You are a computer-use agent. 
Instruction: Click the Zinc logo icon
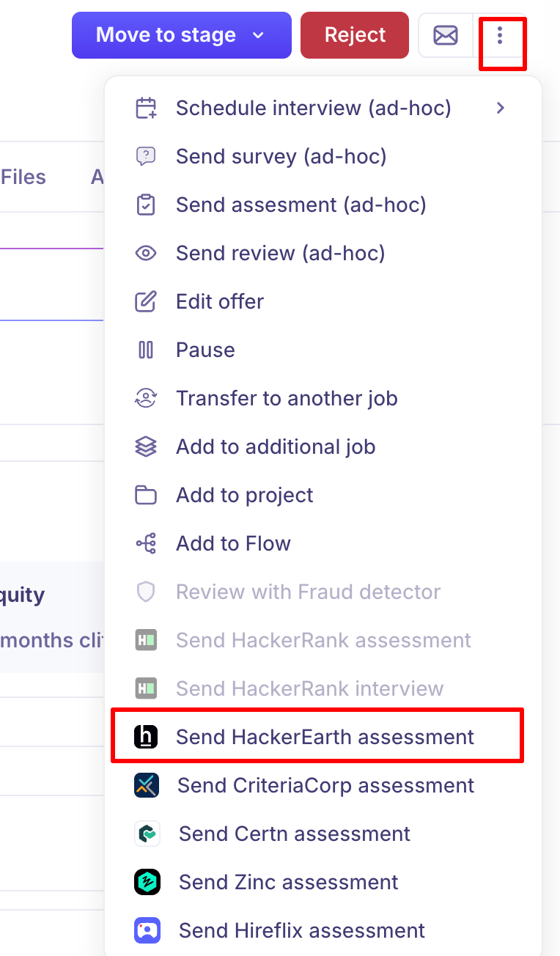coord(147,882)
